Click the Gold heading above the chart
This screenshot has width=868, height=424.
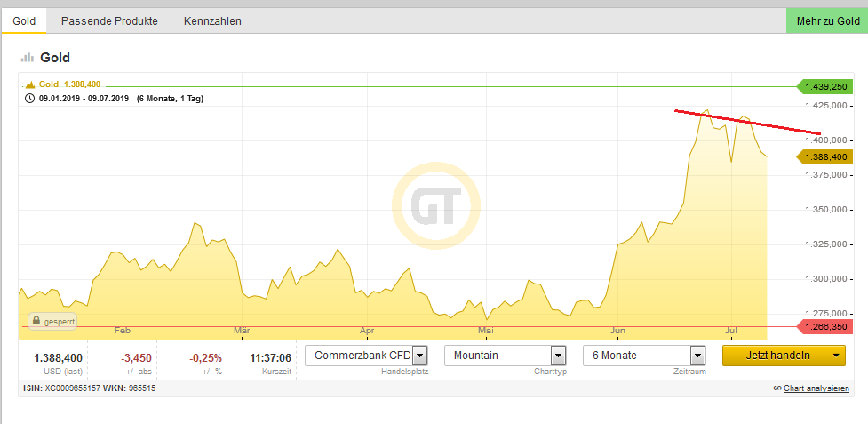[55, 58]
